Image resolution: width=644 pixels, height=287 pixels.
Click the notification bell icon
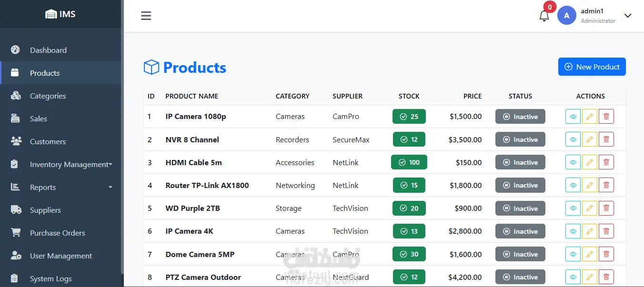pos(544,16)
